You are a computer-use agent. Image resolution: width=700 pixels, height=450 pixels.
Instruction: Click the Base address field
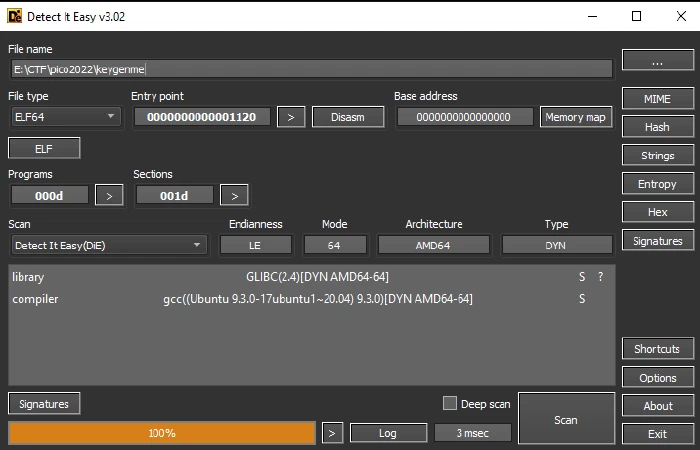coord(464,117)
